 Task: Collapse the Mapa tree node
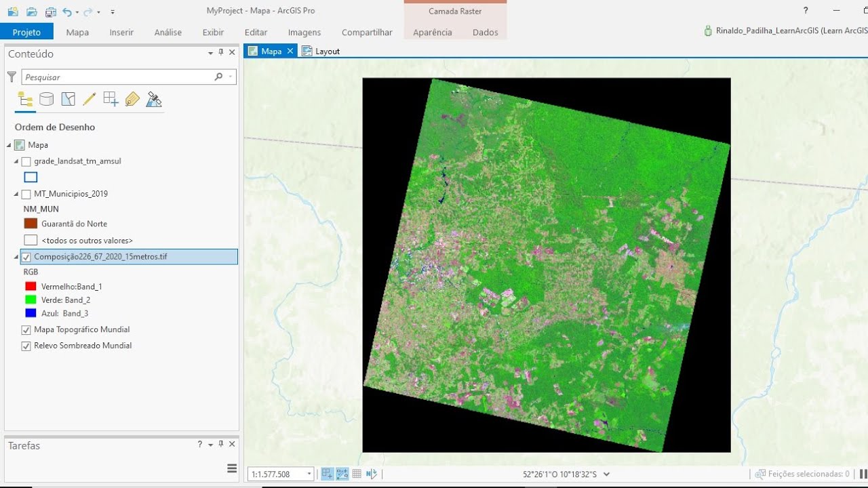9,145
